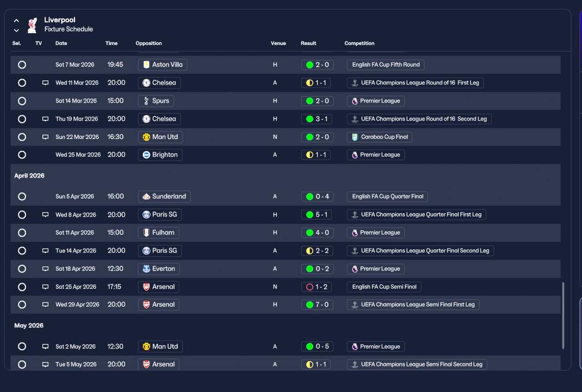Click the Spurs club badge icon
The height and width of the screenshot is (392, 582).
tap(146, 101)
